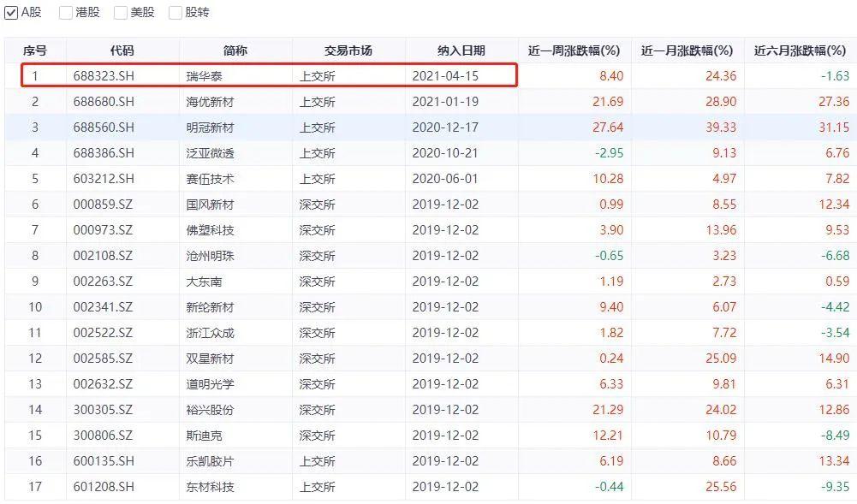Enable the 港股 checkbox

pyautogui.click(x=66, y=12)
